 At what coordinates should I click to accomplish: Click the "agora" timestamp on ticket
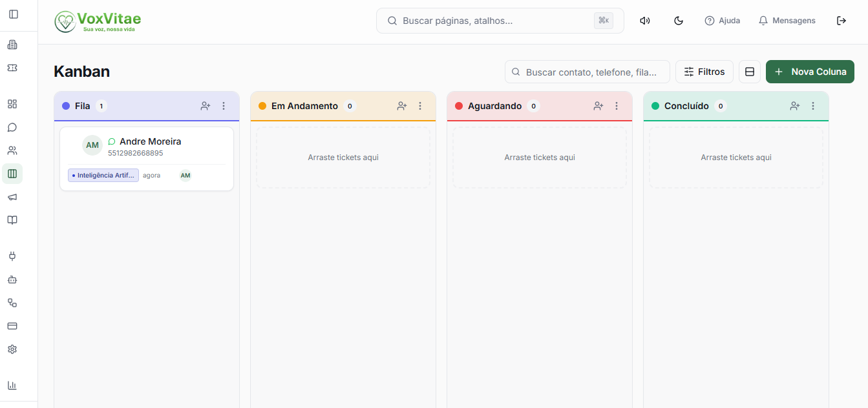coord(152,176)
